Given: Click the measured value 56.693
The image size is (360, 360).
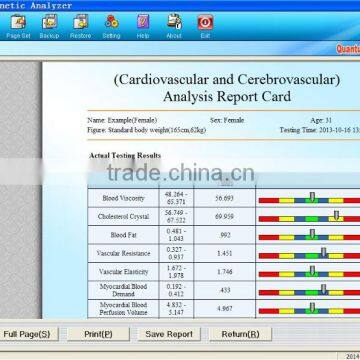Looking at the screenshot, I should (x=225, y=198).
